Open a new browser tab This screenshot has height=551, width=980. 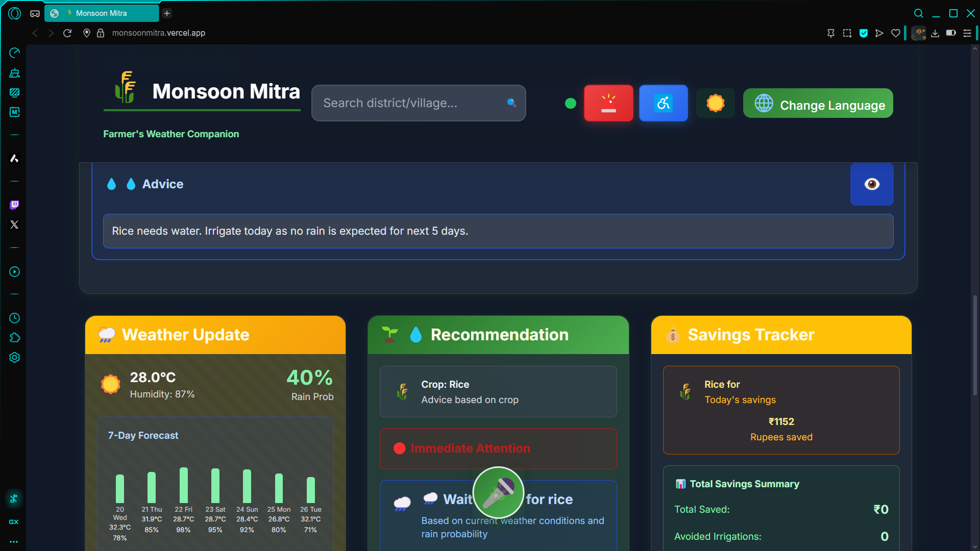167,13
